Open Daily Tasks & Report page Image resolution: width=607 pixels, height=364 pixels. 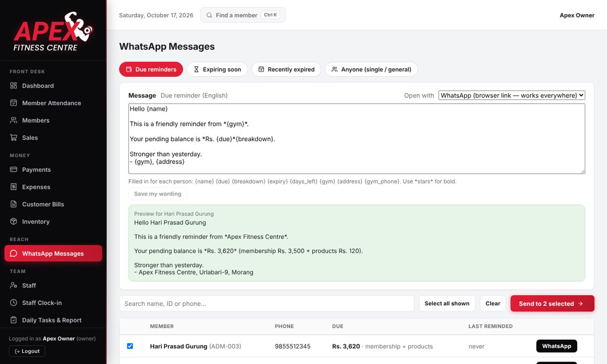click(x=53, y=320)
